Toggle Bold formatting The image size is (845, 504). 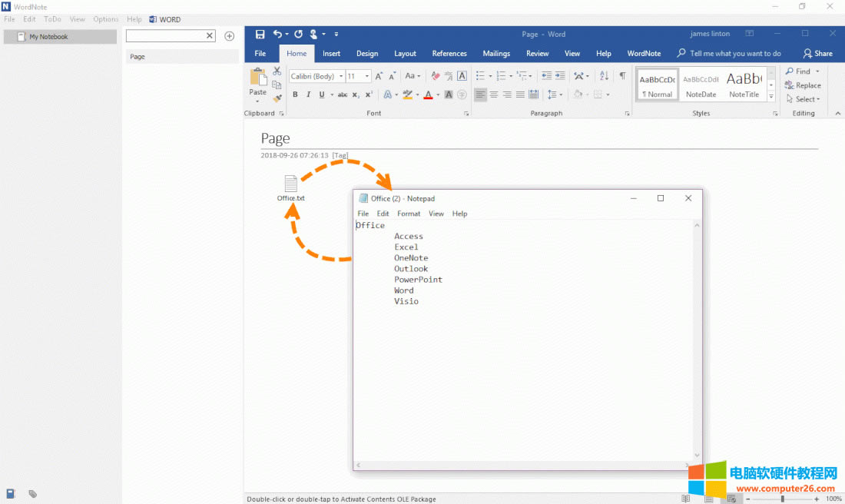(295, 95)
